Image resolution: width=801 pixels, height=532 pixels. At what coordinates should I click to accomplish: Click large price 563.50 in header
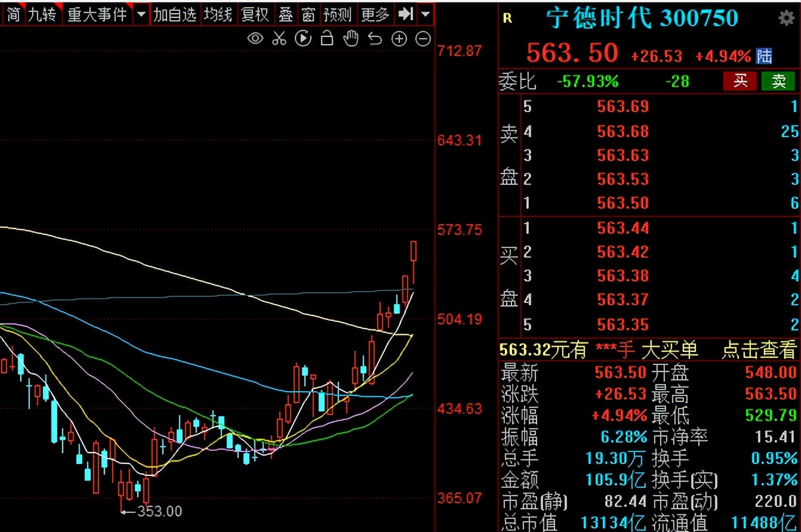coord(572,52)
